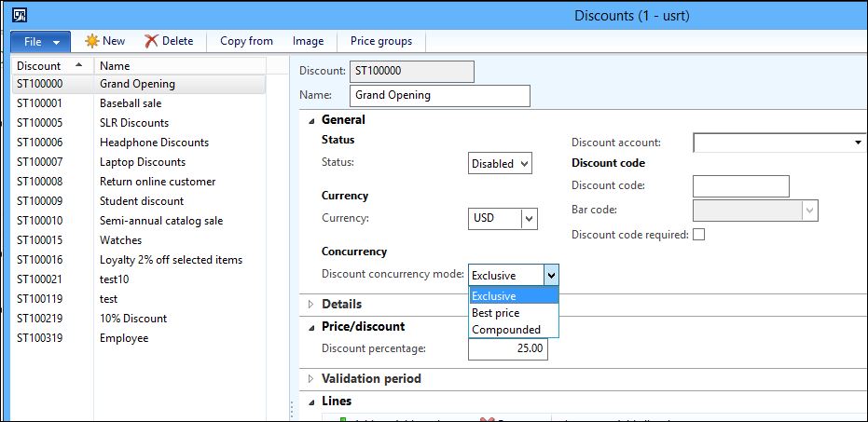Click the Price groups button
Image resolution: width=868 pixels, height=422 pixels.
pyautogui.click(x=381, y=41)
